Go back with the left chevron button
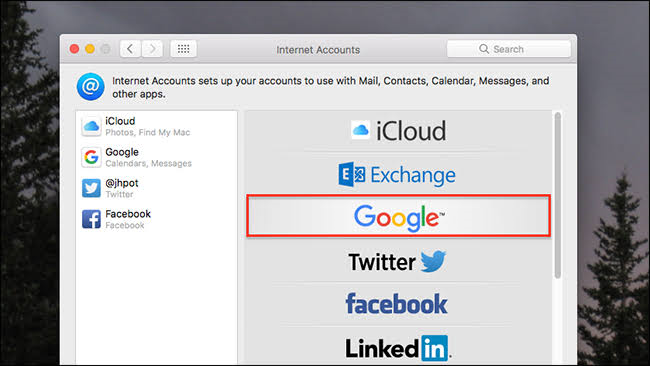The height and width of the screenshot is (366, 650). (x=130, y=49)
